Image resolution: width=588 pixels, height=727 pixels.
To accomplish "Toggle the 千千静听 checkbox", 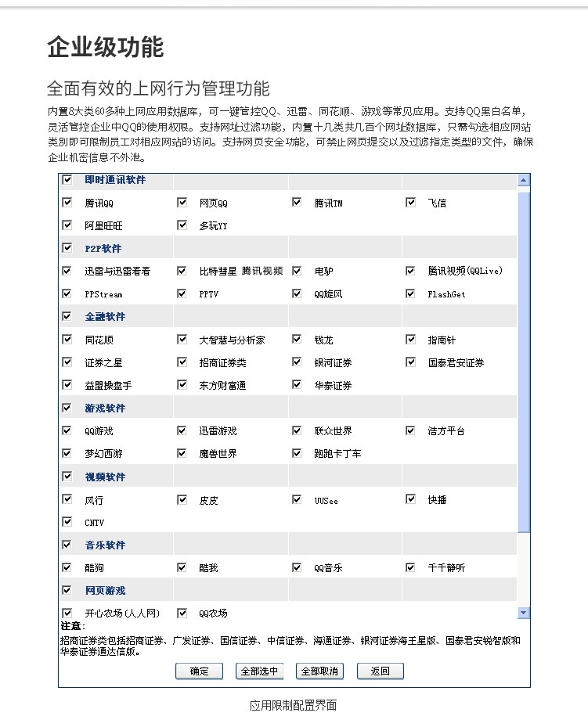I will [x=410, y=567].
